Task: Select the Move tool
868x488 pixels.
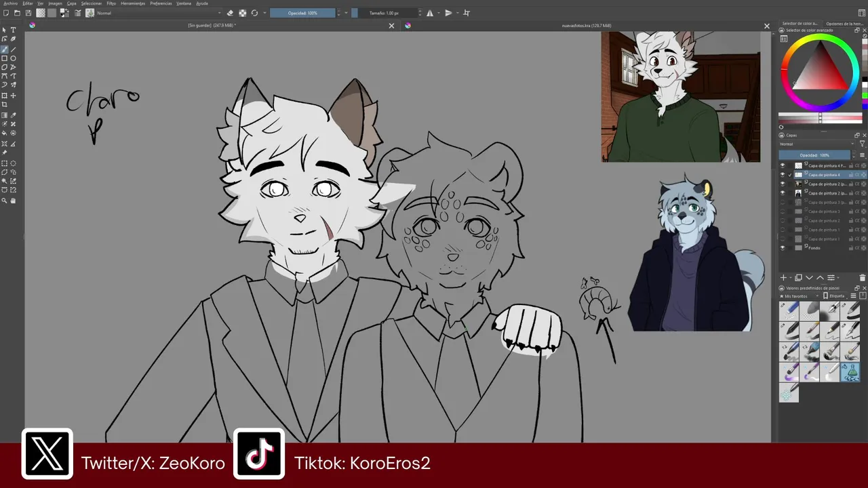Action: point(13,96)
